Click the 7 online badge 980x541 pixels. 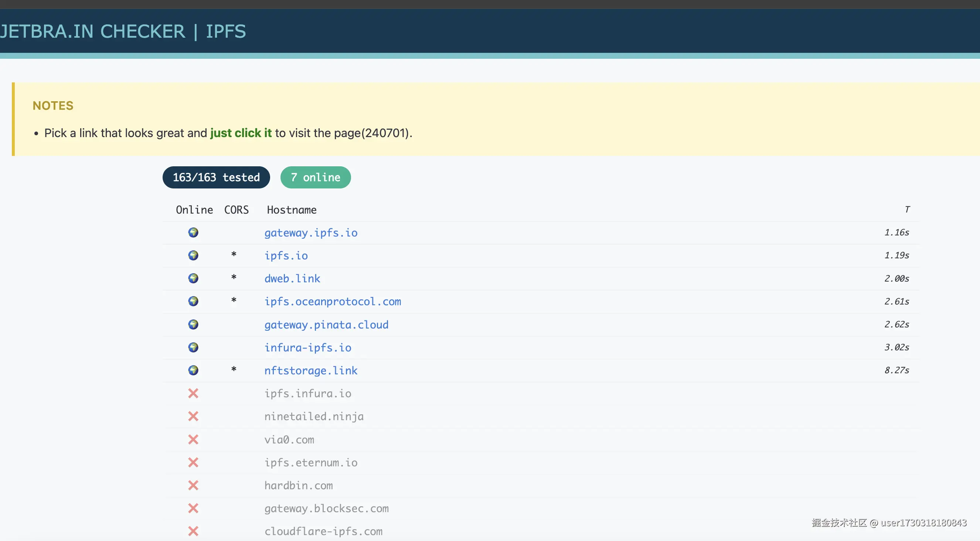pos(315,177)
